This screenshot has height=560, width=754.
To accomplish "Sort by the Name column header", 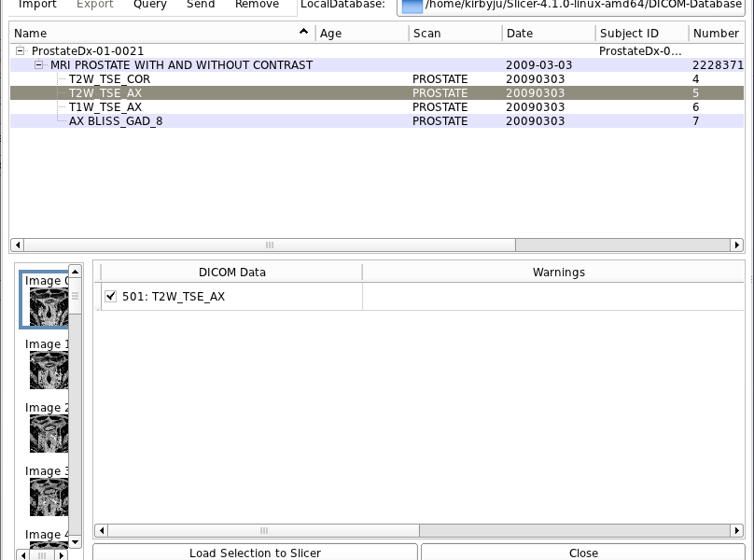I will [x=162, y=34].
